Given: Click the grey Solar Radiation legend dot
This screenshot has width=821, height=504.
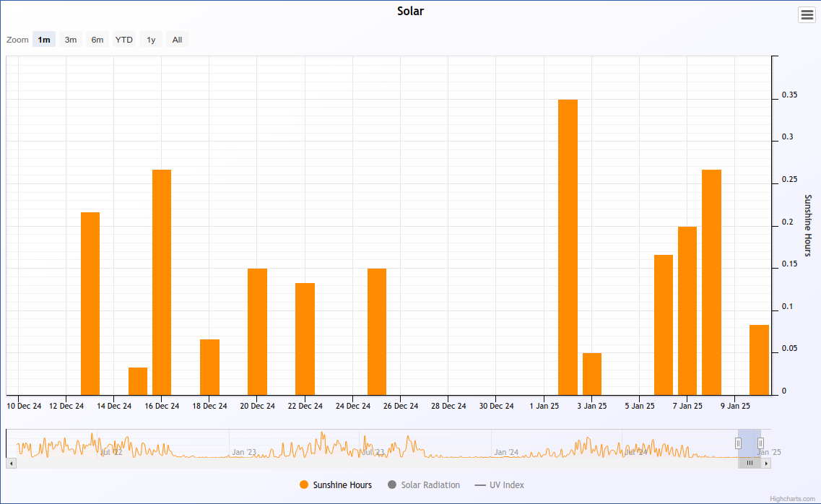Looking at the screenshot, I should coord(392,485).
